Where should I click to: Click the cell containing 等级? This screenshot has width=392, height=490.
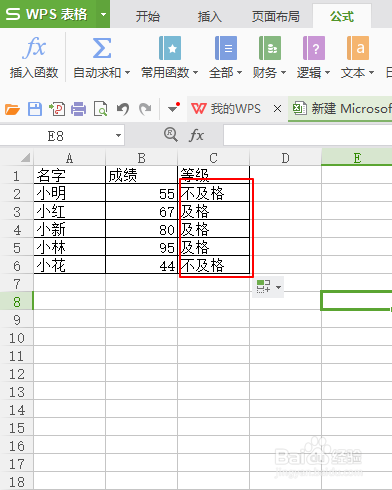coord(213,175)
